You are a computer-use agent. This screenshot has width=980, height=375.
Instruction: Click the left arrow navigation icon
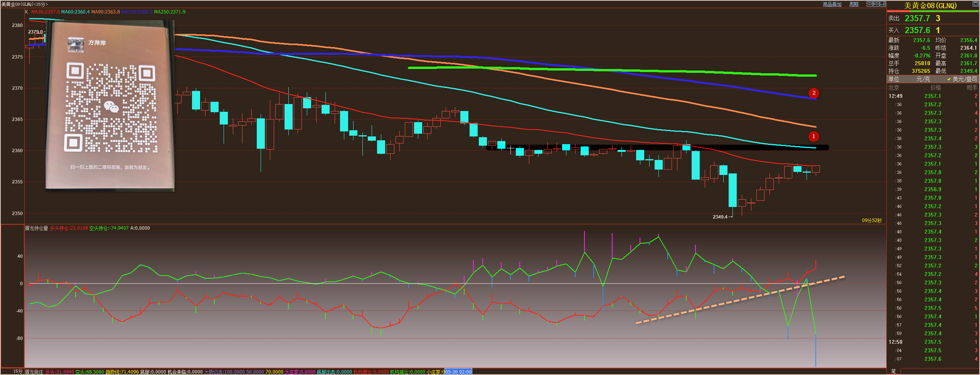[x=870, y=4]
